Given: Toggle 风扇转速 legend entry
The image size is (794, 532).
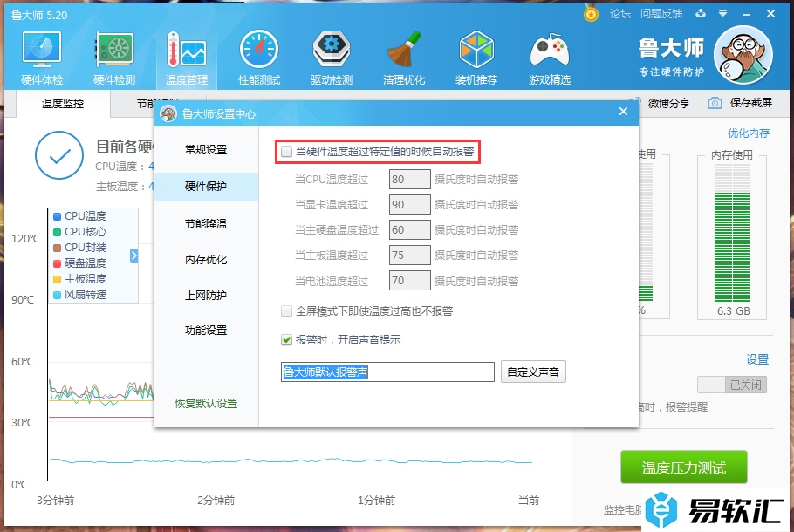Looking at the screenshot, I should (80, 295).
